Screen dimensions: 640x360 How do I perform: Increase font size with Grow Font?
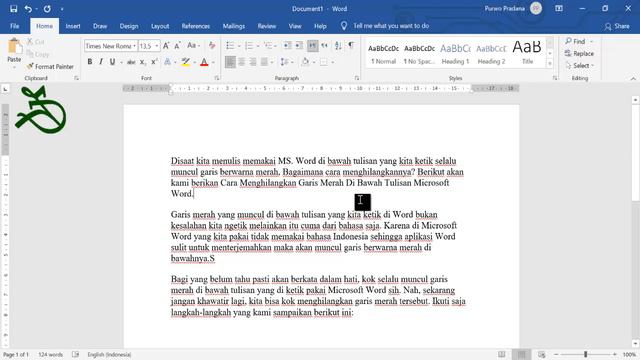[x=166, y=46]
